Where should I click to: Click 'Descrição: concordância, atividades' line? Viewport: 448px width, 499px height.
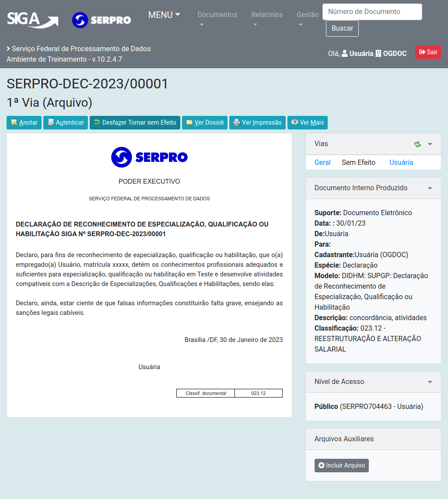coord(371,318)
